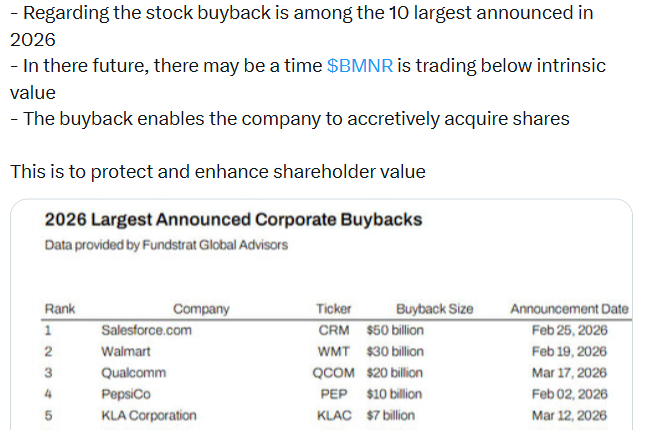Click the Announcement Date column header
645x430 pixels.
coord(569,309)
